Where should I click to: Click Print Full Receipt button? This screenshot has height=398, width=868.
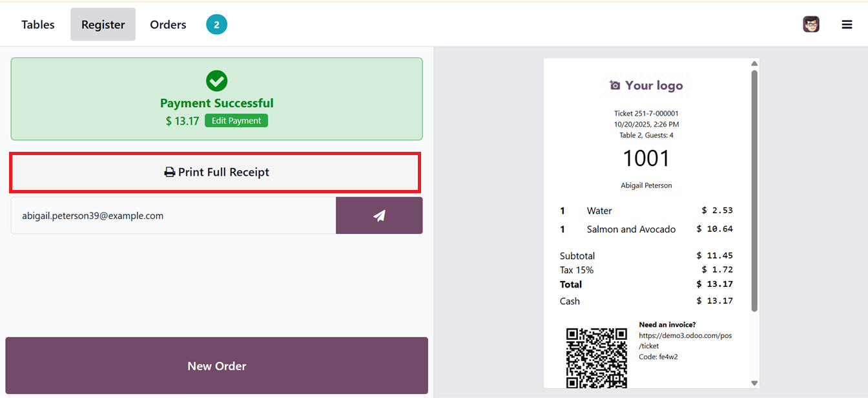click(x=216, y=173)
